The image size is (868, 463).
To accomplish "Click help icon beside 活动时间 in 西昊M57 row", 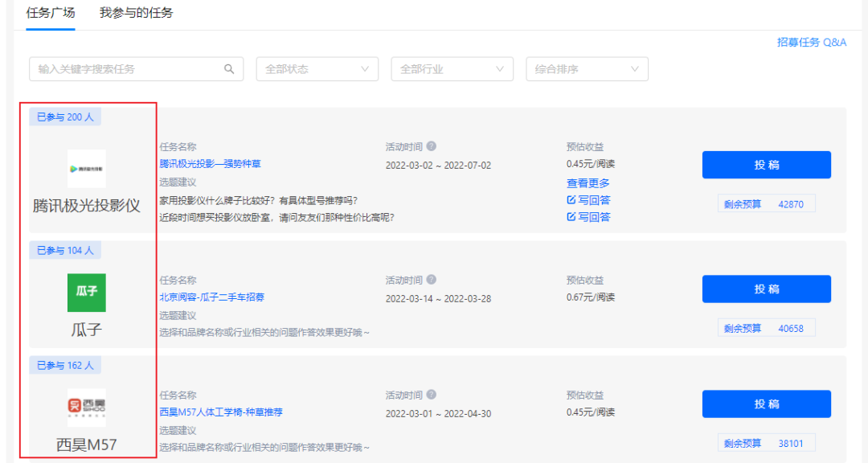I will [432, 395].
